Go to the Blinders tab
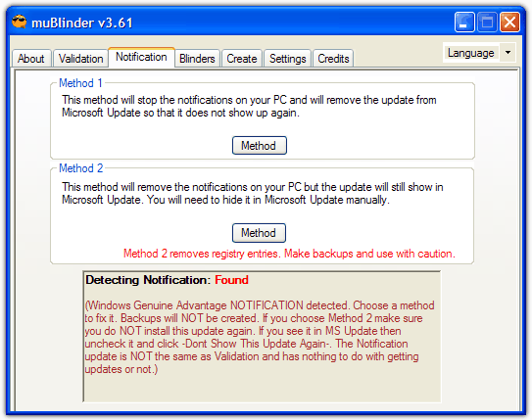This screenshot has height=420, width=532. (x=197, y=59)
